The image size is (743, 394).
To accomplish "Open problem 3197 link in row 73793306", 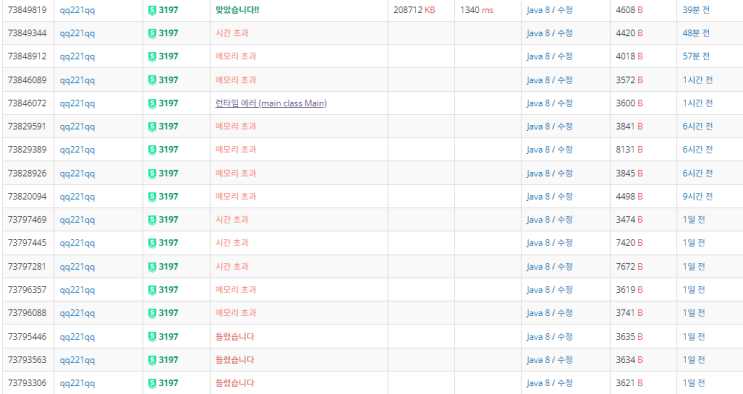I will coord(168,383).
